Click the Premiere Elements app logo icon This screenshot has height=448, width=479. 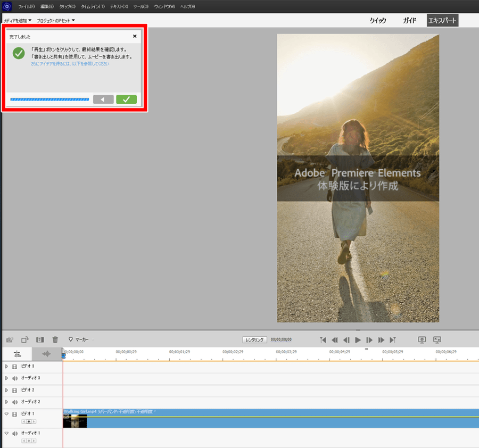click(x=7, y=6)
